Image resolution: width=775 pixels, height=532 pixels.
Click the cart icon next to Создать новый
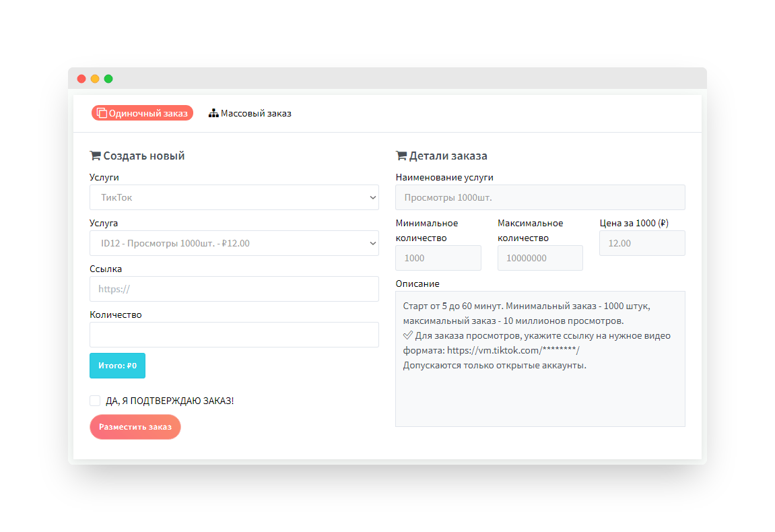click(x=95, y=156)
